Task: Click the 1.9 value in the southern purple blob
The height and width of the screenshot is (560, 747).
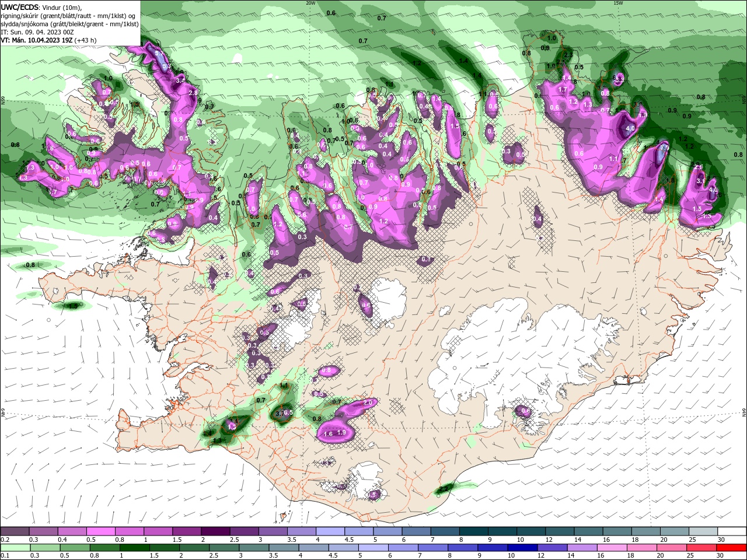Action: click(342, 432)
